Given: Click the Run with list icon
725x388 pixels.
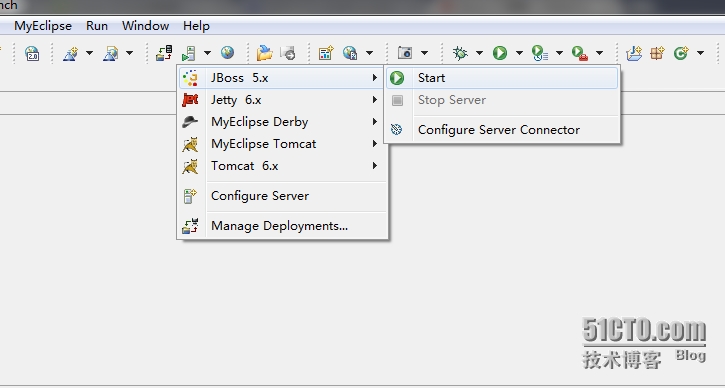Looking at the screenshot, I should (x=540, y=53).
